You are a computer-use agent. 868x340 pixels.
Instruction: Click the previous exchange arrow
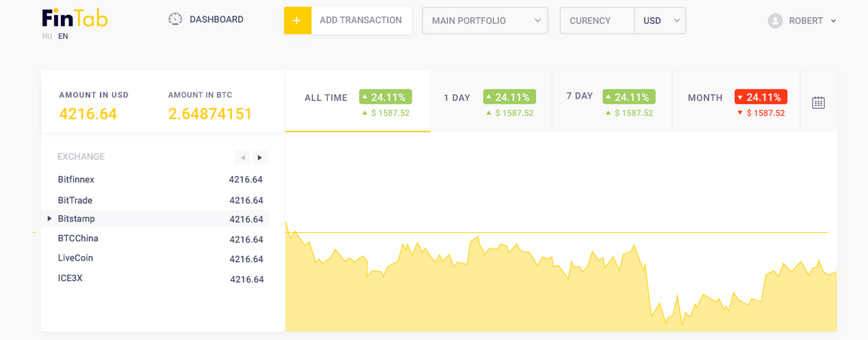[x=243, y=158]
